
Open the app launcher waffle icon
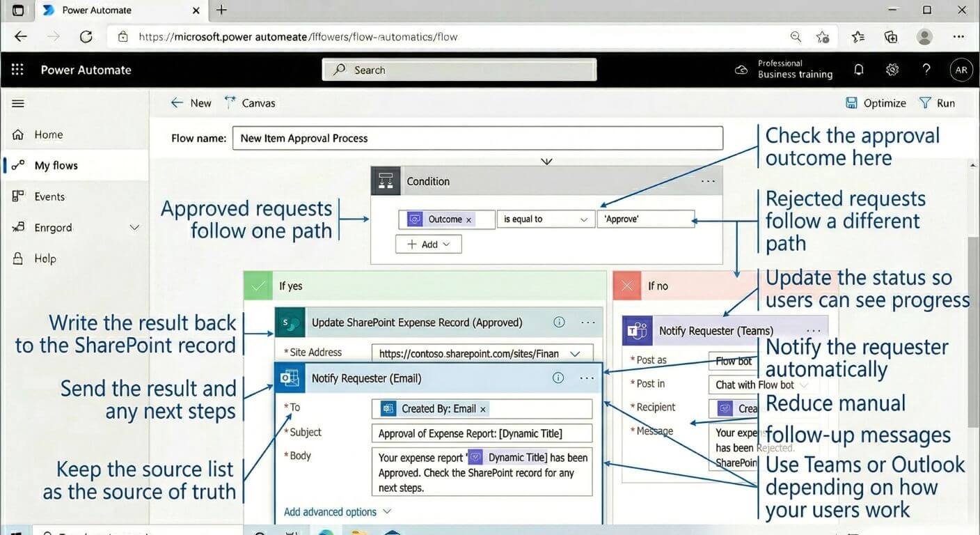tap(17, 70)
